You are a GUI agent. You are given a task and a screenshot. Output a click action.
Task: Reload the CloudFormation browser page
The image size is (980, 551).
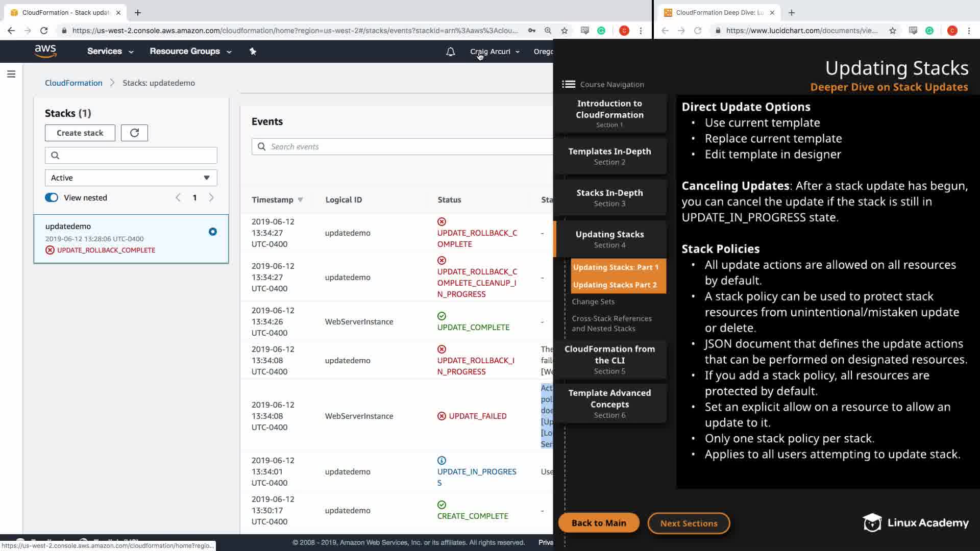[x=44, y=31]
